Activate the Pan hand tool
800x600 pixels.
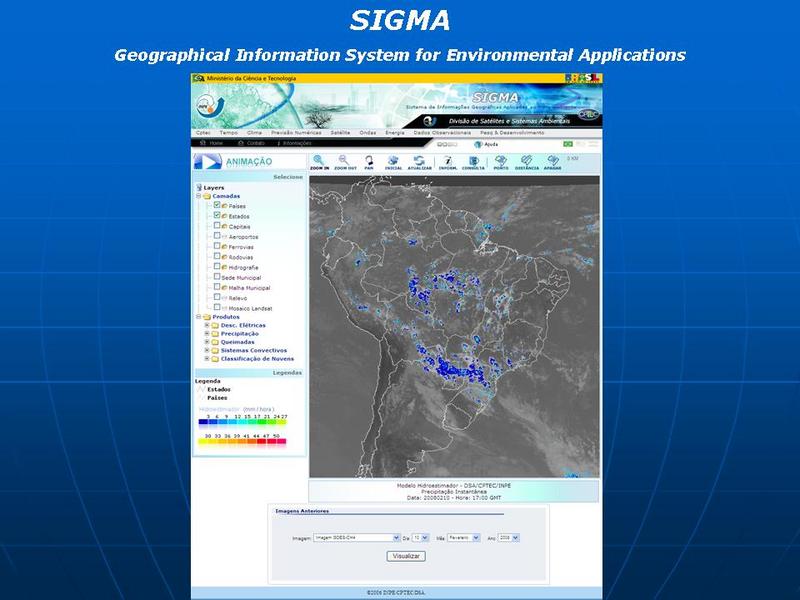click(x=368, y=163)
